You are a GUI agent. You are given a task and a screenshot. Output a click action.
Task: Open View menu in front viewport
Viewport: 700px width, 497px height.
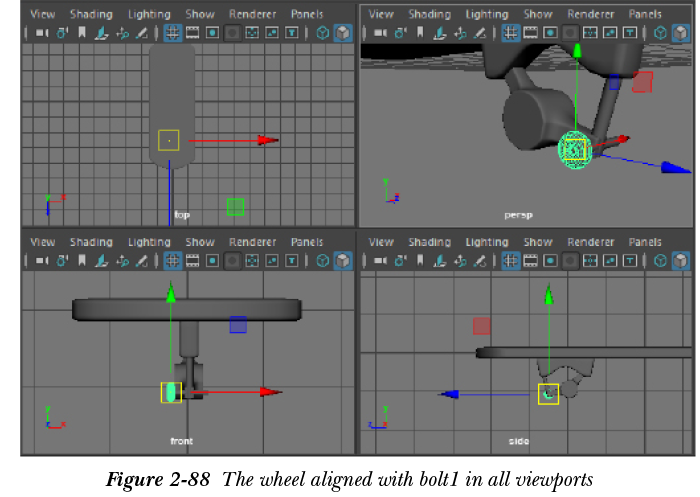[43, 242]
